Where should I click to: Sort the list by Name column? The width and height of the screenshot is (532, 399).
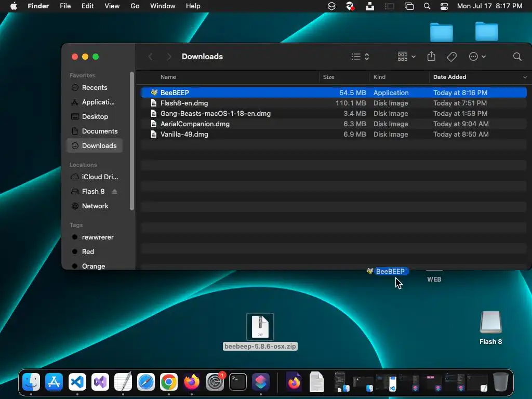[x=168, y=77]
